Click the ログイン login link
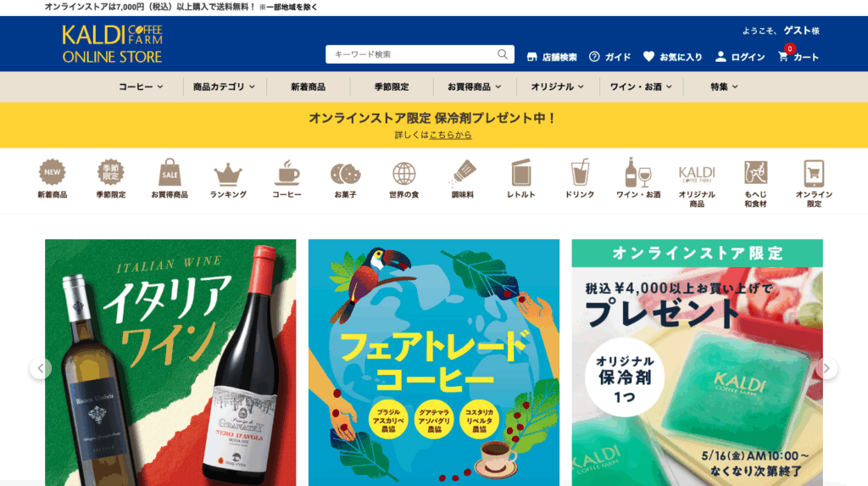The image size is (868, 486). tap(740, 57)
